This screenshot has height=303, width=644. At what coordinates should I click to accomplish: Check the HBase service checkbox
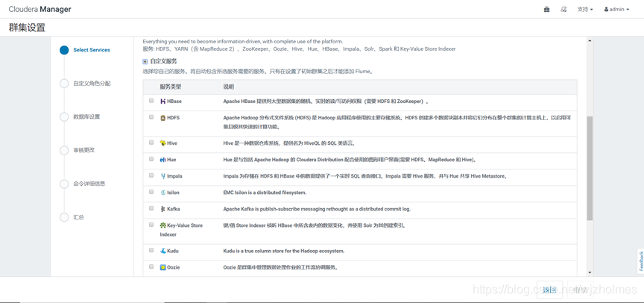click(151, 100)
